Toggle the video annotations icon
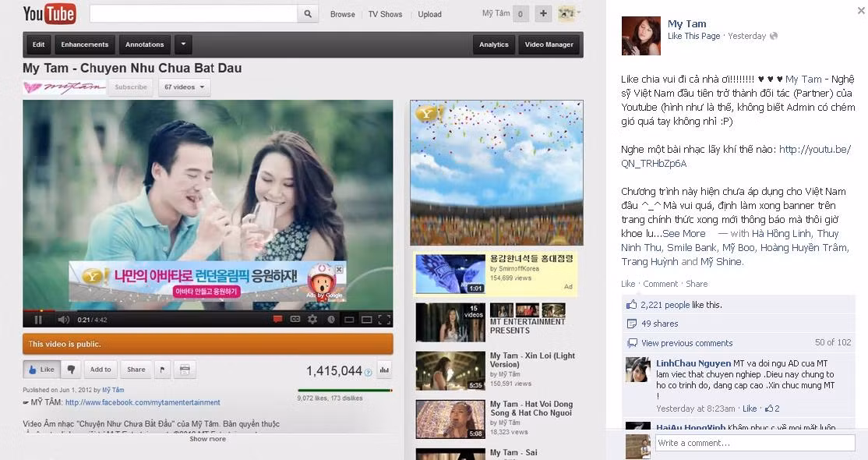The height and width of the screenshot is (460, 868). coord(278,320)
